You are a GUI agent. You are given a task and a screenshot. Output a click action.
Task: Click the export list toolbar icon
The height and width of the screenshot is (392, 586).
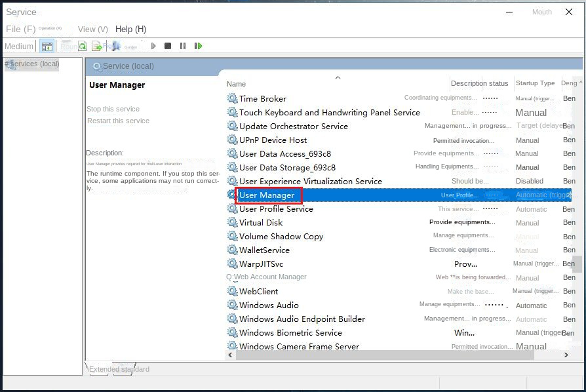click(x=98, y=45)
